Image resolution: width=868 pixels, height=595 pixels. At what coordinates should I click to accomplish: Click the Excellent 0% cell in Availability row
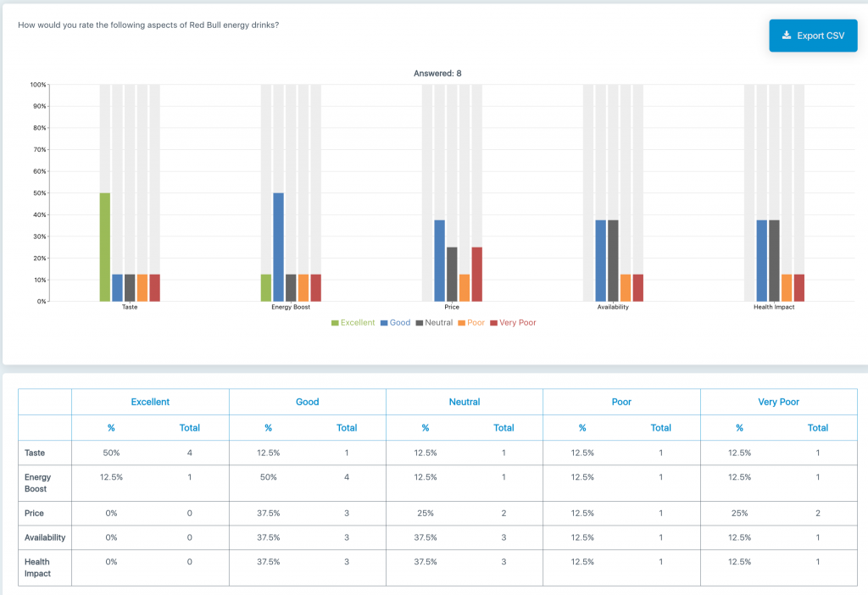[x=111, y=537]
